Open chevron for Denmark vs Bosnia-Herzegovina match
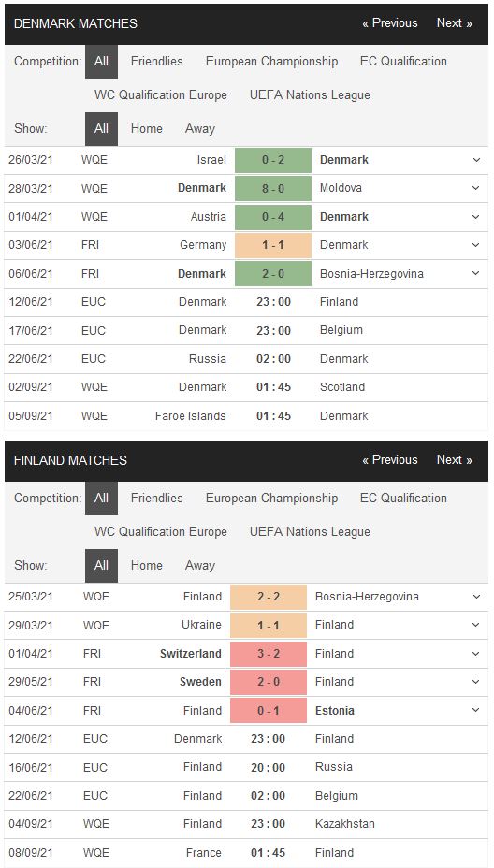Viewport: 494px width, 868px height. tap(476, 274)
